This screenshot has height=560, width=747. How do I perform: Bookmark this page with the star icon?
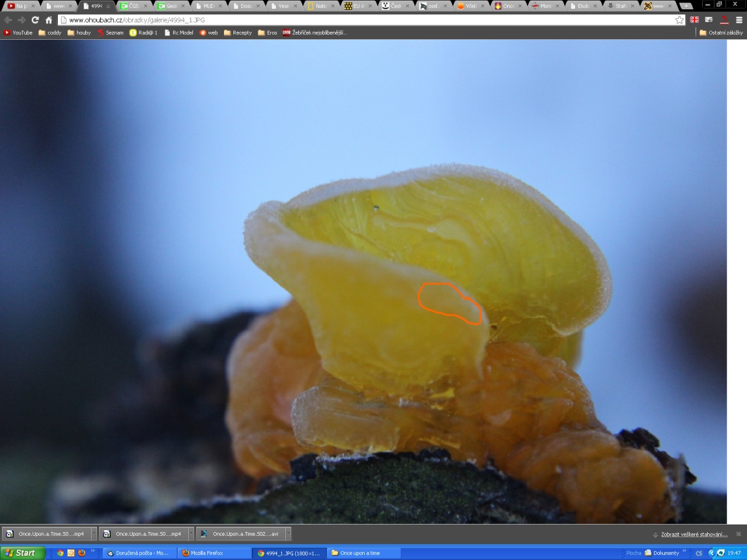pyautogui.click(x=679, y=20)
